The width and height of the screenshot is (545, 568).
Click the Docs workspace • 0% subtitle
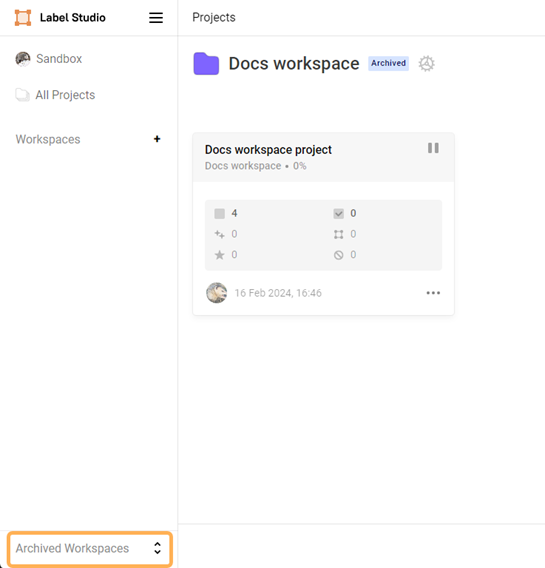(255, 166)
